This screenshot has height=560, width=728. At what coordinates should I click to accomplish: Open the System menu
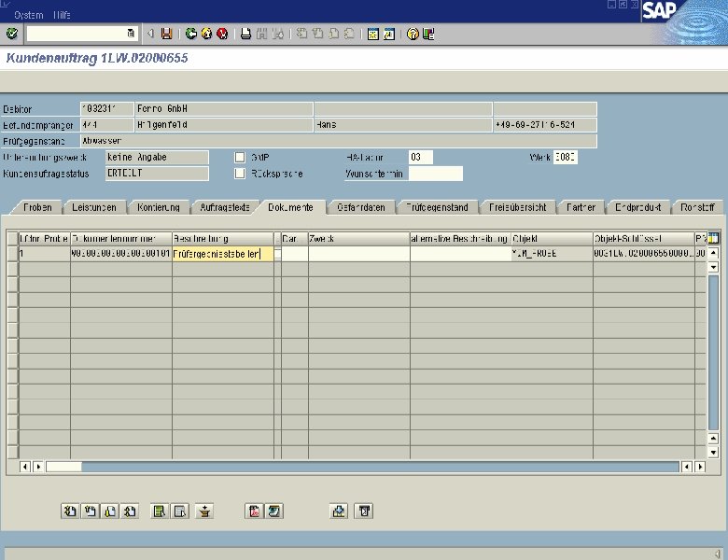click(29, 15)
